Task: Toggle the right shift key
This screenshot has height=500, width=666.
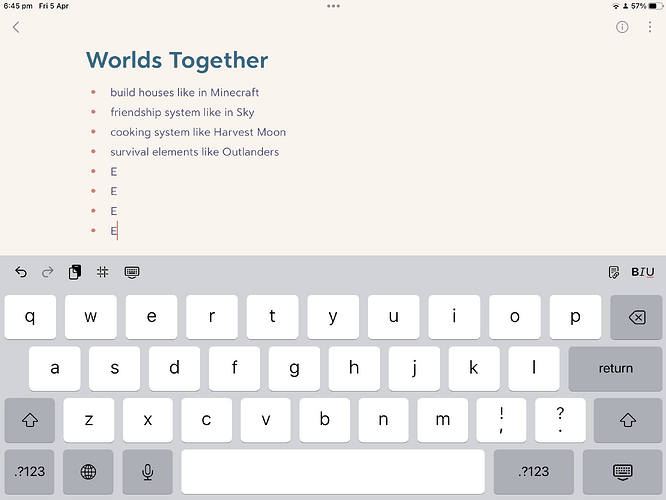Action: tap(627, 420)
